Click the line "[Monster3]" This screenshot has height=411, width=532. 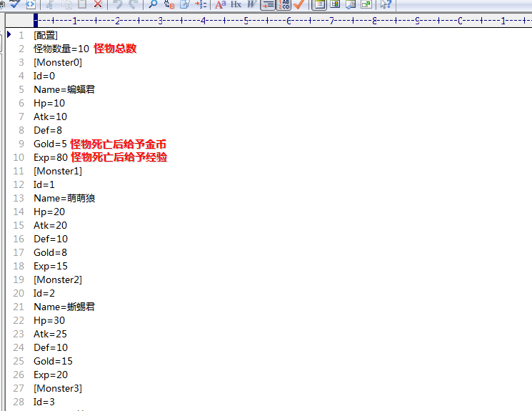point(58,388)
